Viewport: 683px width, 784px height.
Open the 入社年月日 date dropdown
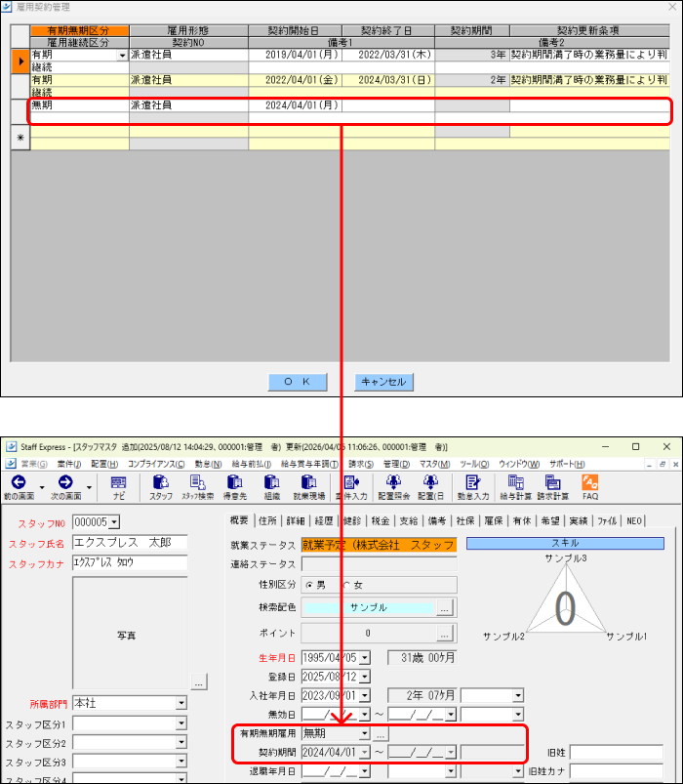(365, 695)
